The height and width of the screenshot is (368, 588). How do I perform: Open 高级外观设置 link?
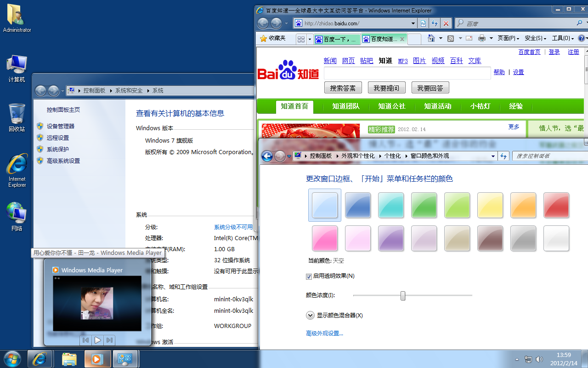[x=324, y=333]
